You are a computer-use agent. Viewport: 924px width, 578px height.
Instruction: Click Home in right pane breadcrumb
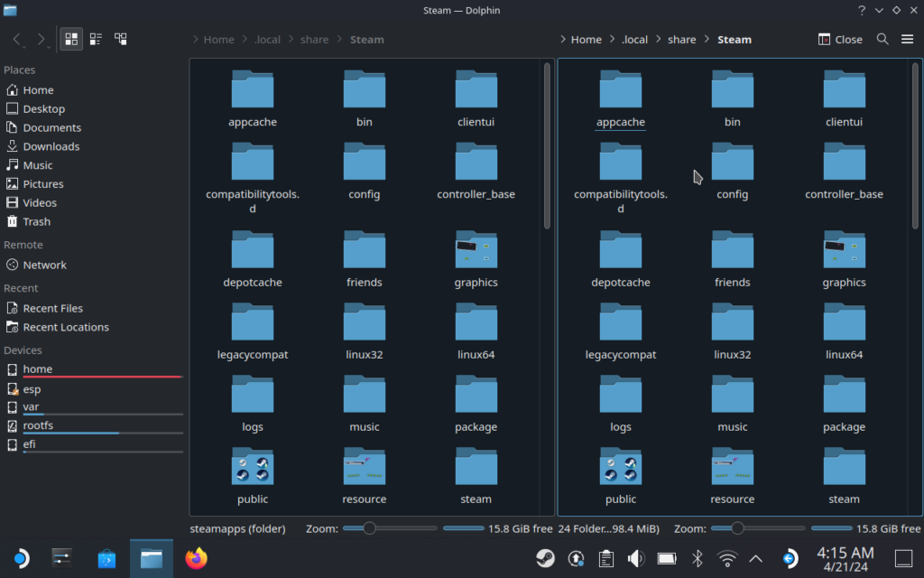coord(587,40)
